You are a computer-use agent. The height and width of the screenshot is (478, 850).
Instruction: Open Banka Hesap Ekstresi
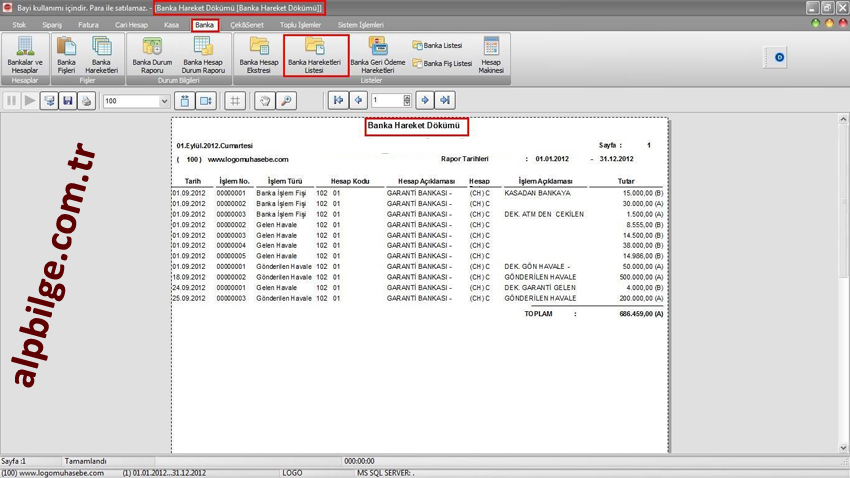pos(259,55)
